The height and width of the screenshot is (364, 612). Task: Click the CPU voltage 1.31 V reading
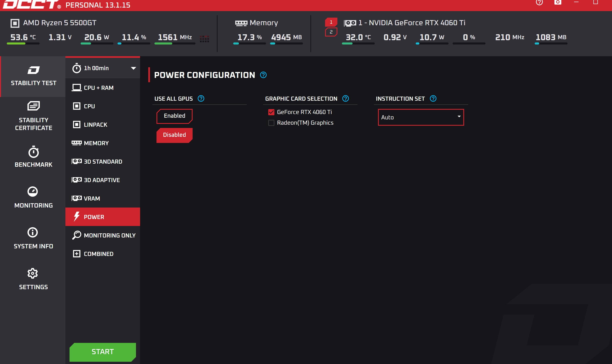tap(60, 37)
